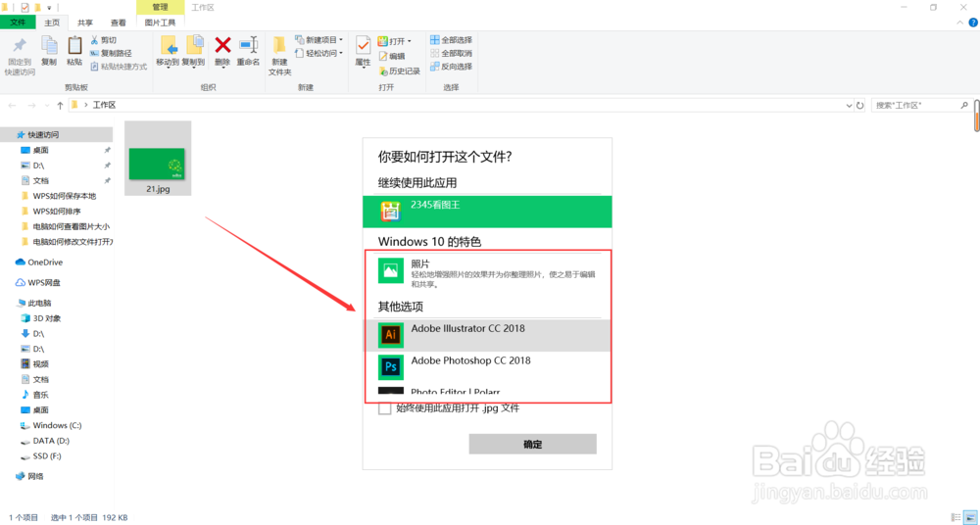The image size is (980, 525).
Task: Click the red Delete X icon
Action: (x=222, y=44)
